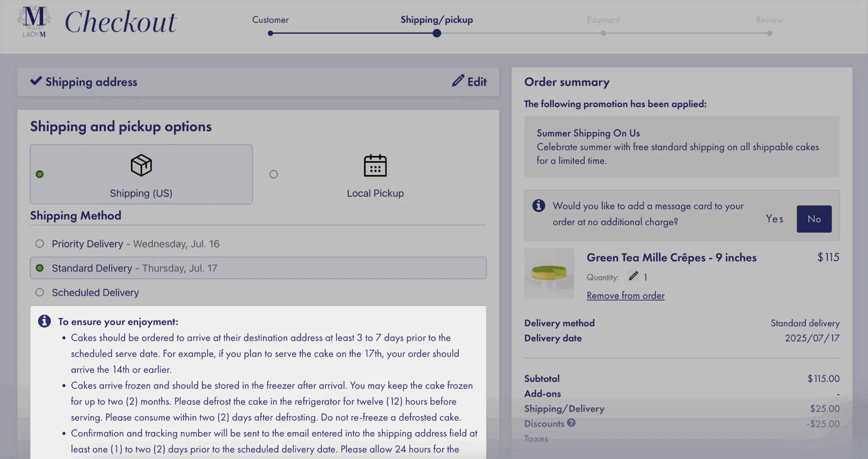Go to the Customer checkout step
868x459 pixels.
coord(270,20)
